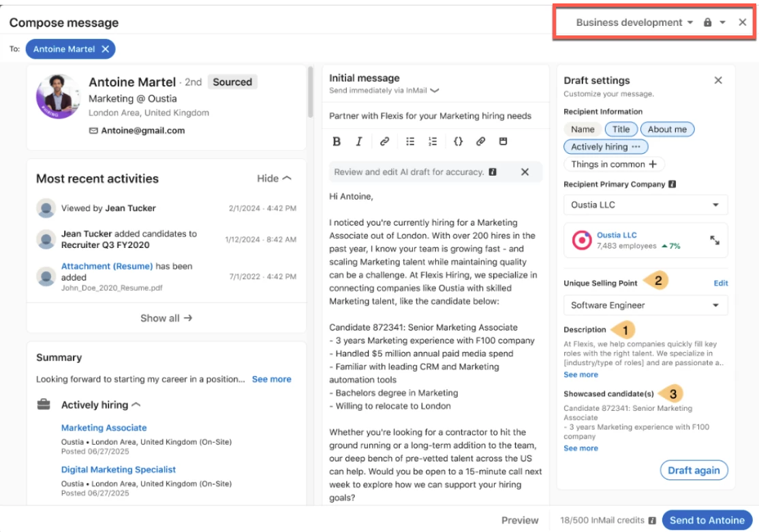The width and height of the screenshot is (759, 532).
Task: Insert a numbered list
Action: tap(433, 142)
